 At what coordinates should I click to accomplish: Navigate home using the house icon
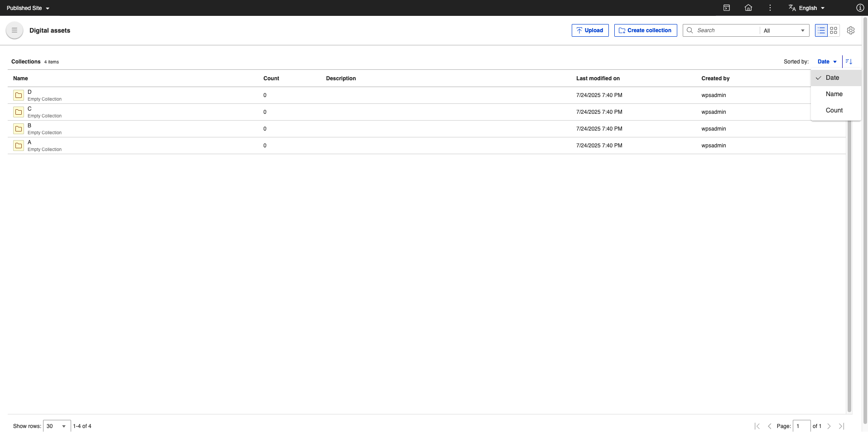[x=748, y=8]
